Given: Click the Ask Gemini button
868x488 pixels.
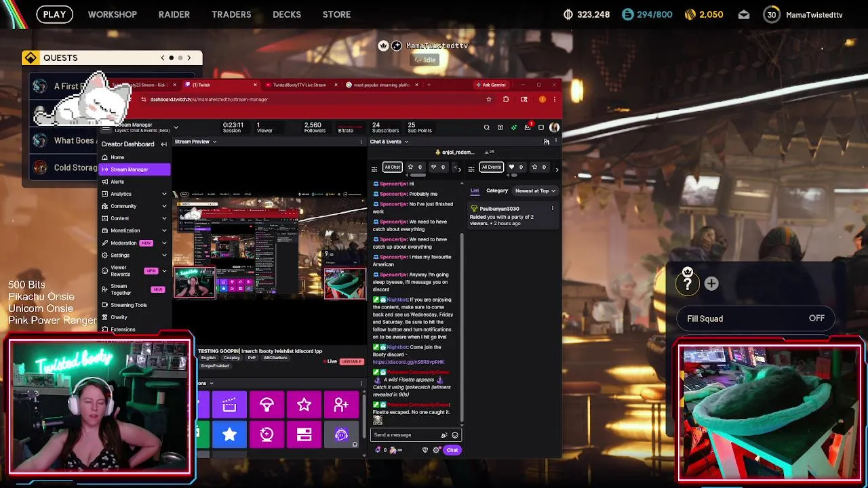Looking at the screenshot, I should click(491, 85).
